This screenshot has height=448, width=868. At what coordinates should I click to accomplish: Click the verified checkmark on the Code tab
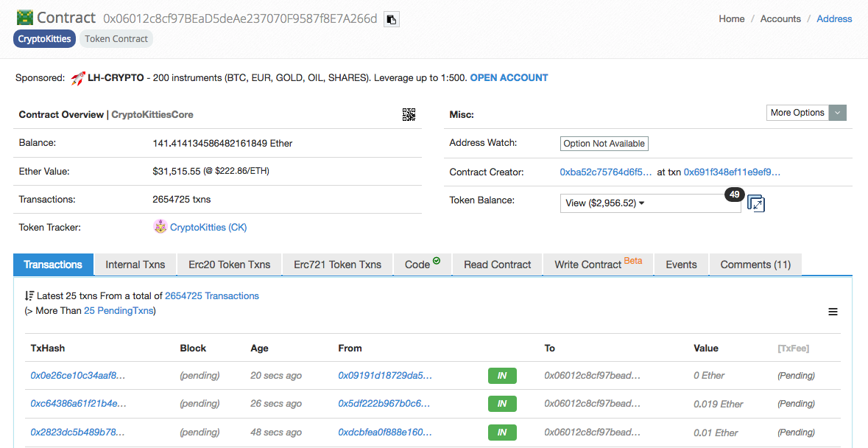point(437,260)
